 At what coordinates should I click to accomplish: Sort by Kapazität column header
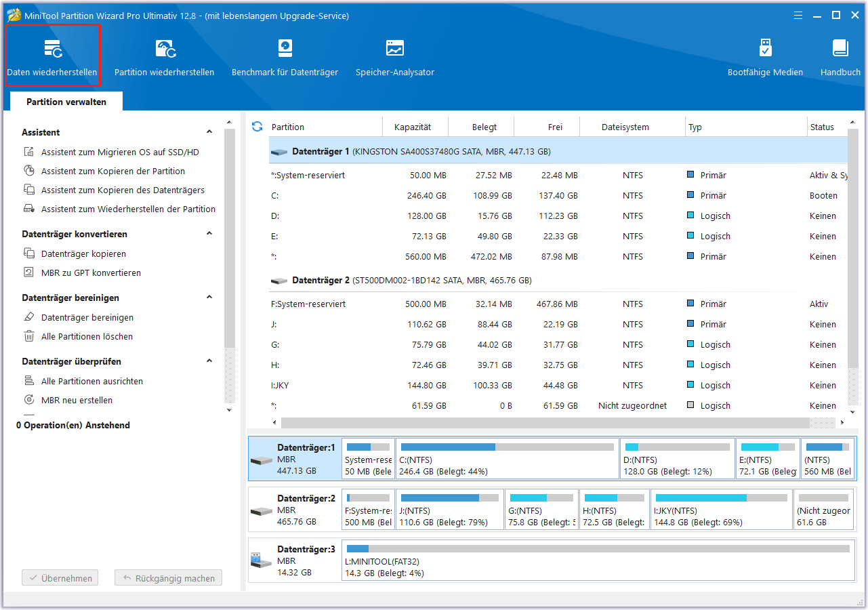(415, 127)
